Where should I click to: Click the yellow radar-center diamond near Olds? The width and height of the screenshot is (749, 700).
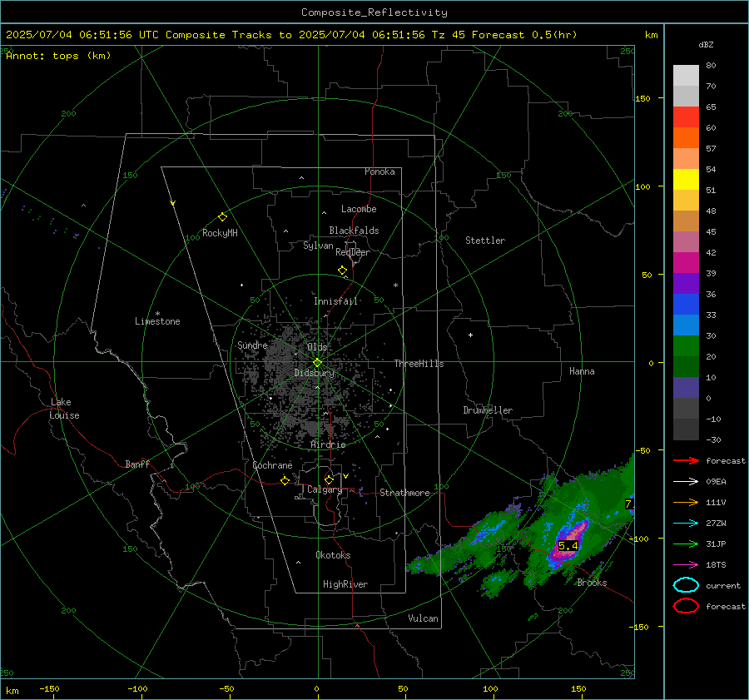pos(317,363)
